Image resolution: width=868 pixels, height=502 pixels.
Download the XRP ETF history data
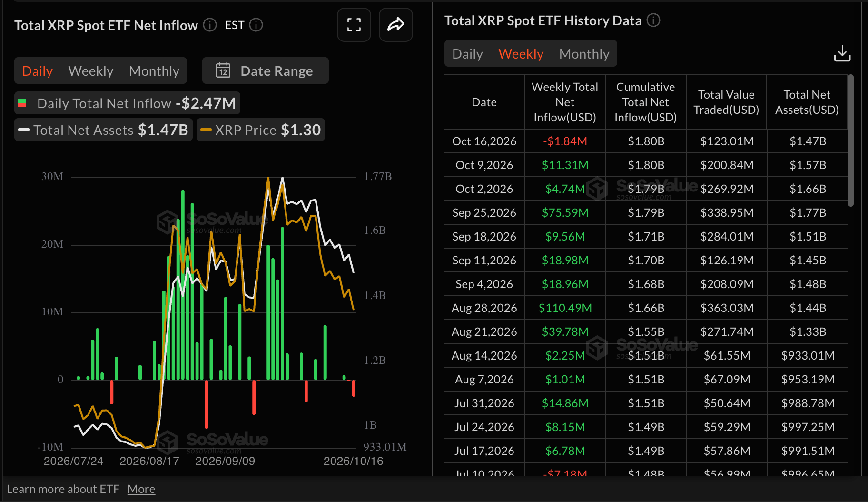click(842, 53)
